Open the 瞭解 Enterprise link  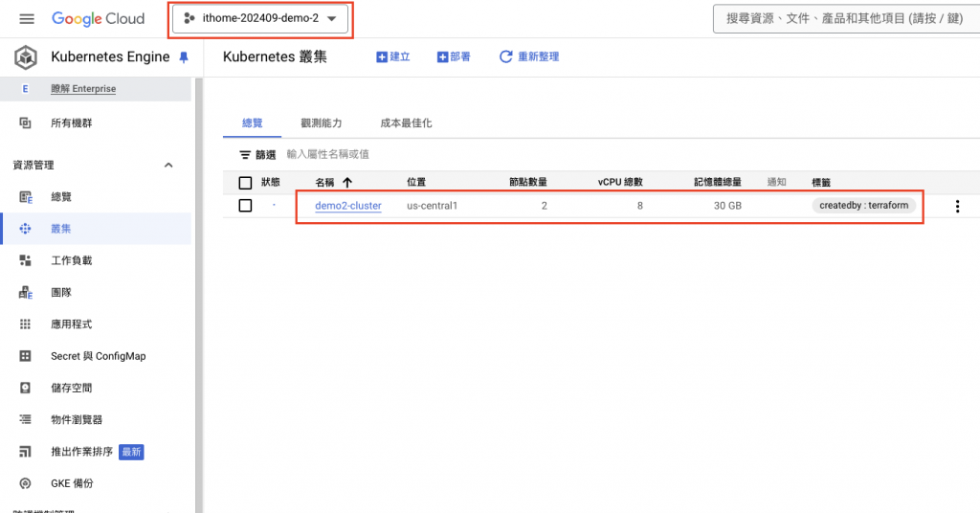click(83, 89)
